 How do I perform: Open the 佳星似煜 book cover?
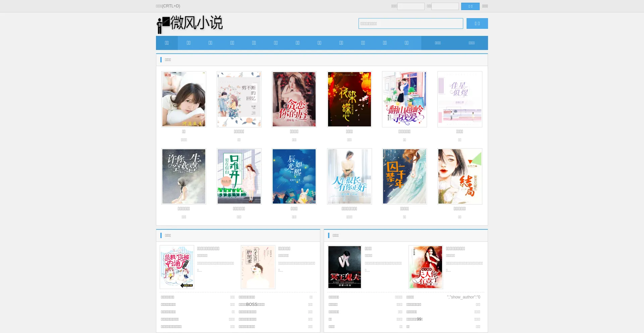(x=460, y=99)
